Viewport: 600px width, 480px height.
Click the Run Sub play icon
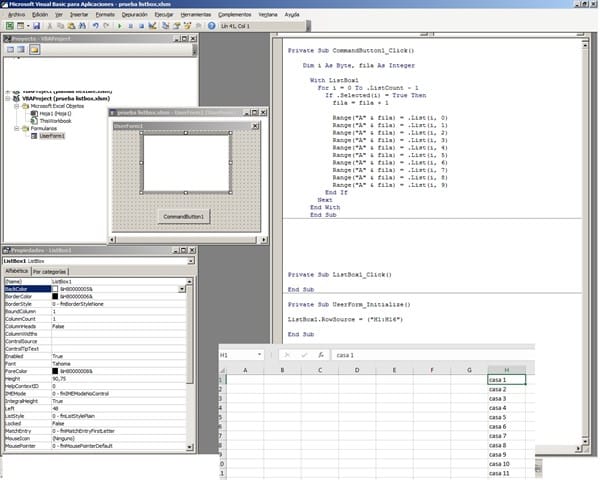[119, 27]
